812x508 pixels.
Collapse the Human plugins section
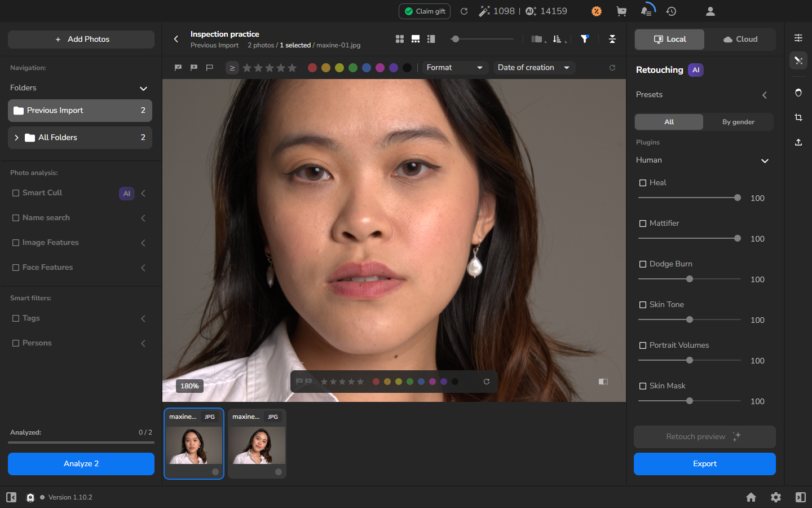765,161
